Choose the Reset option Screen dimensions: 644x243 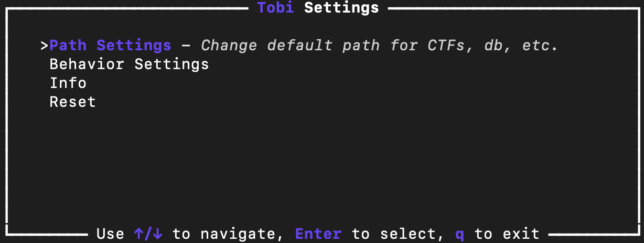point(73,102)
